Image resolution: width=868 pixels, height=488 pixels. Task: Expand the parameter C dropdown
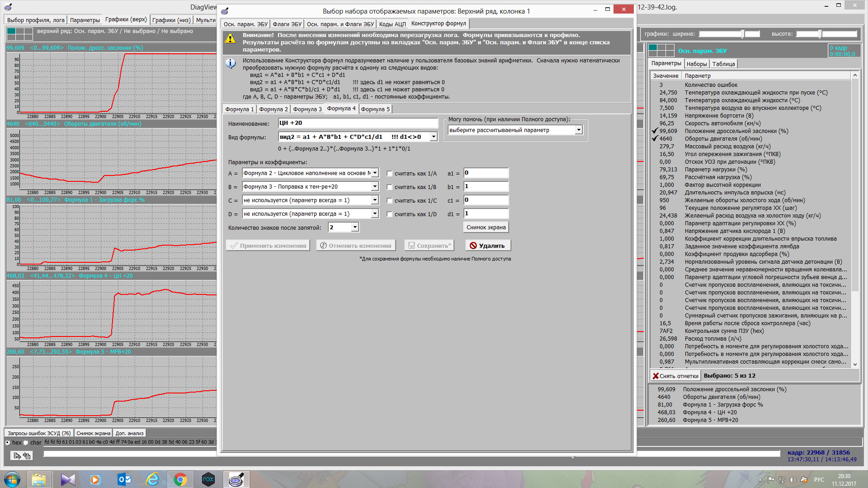coord(375,200)
